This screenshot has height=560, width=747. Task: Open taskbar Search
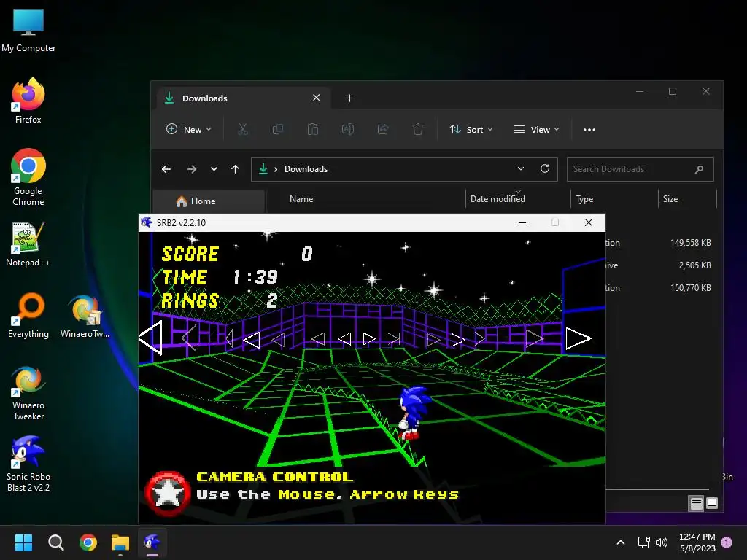click(55, 542)
